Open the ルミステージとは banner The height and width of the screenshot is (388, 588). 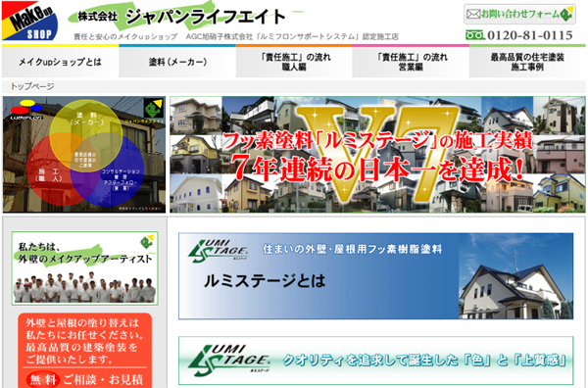pyautogui.click(x=375, y=276)
